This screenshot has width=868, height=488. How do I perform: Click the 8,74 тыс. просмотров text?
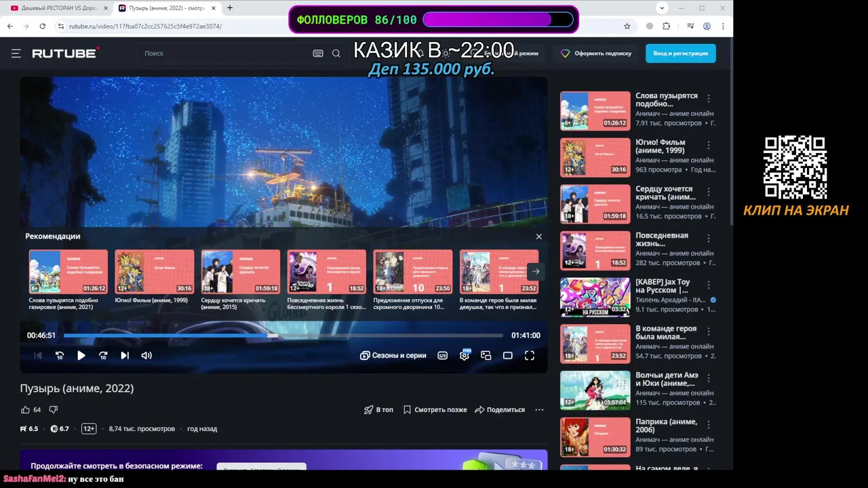click(x=142, y=429)
